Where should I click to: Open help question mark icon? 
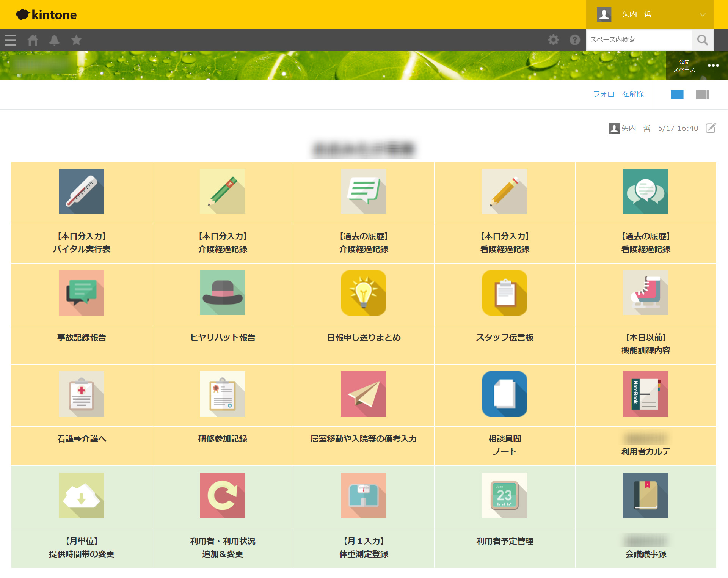coord(575,40)
